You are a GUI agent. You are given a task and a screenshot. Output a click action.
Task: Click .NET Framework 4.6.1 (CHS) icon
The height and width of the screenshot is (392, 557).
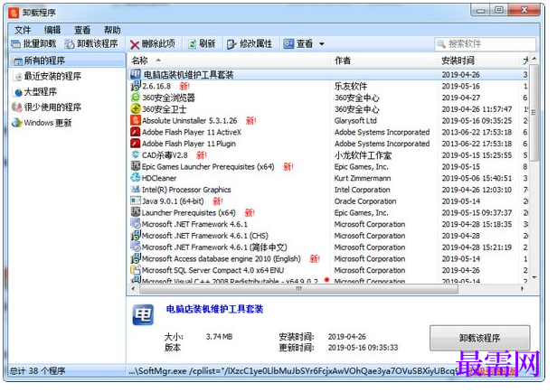click(x=136, y=235)
